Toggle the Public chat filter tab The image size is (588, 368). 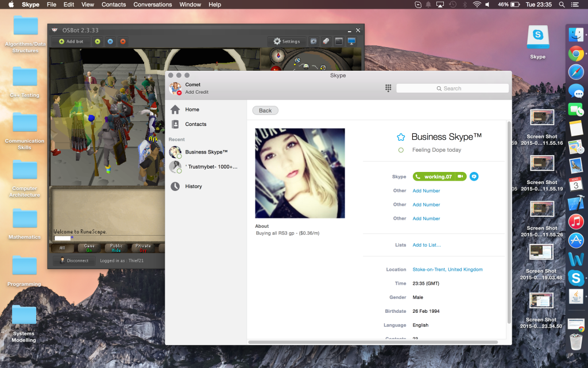[116, 248]
